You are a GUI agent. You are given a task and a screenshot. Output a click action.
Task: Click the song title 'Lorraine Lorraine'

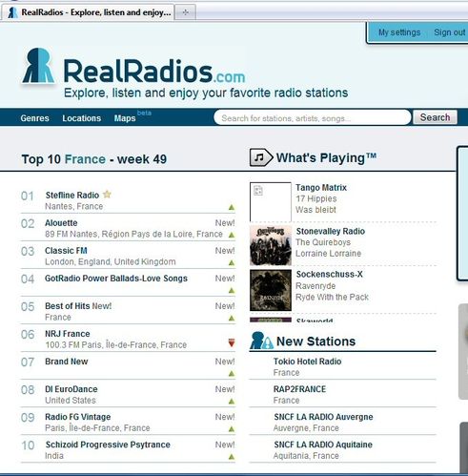pos(329,254)
